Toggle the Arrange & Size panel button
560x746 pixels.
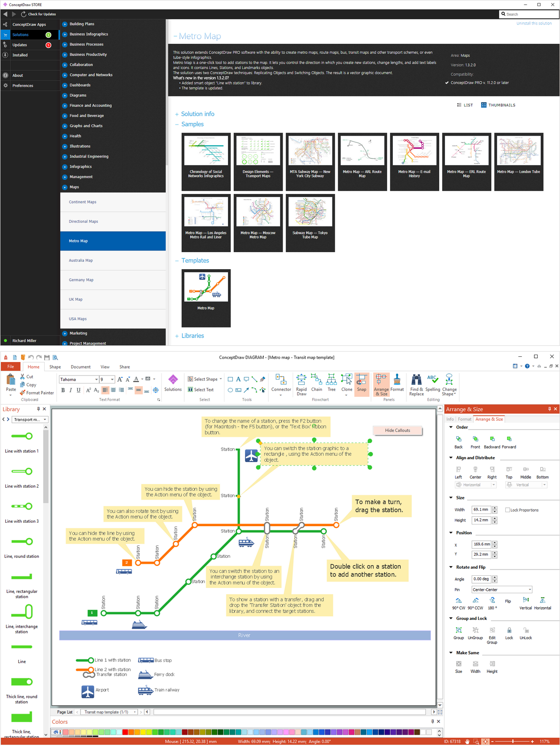pos(381,384)
